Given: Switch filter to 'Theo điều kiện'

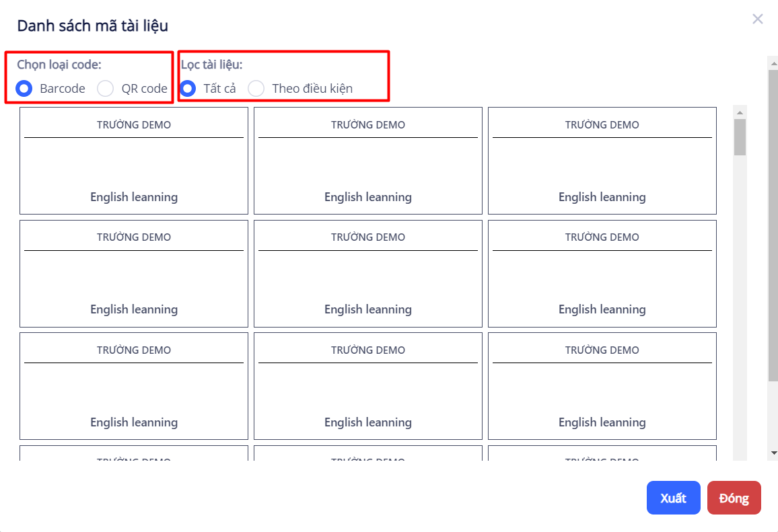Looking at the screenshot, I should [256, 88].
